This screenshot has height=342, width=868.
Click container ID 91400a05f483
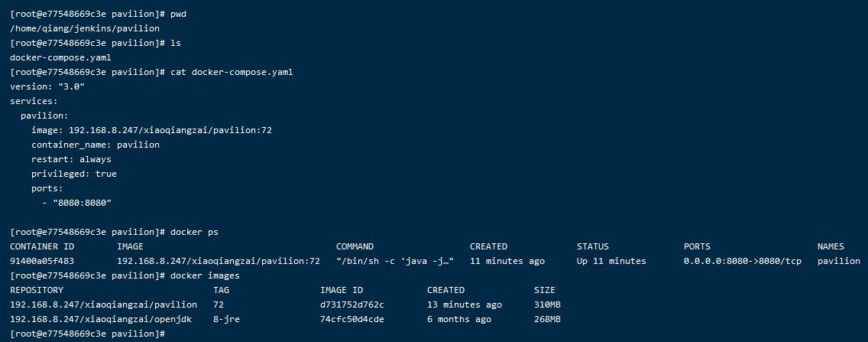tap(42, 261)
